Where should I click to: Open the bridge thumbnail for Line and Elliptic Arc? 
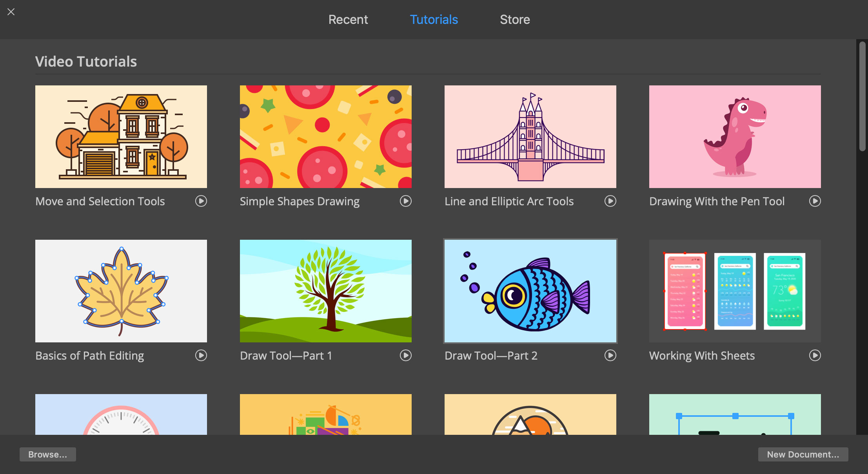click(x=530, y=137)
